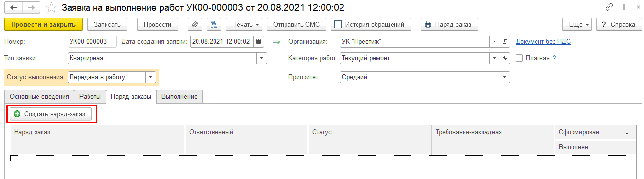The width and height of the screenshot is (644, 179).
Task: Expand the Статус выполнения dropdown
Action: 150,77
